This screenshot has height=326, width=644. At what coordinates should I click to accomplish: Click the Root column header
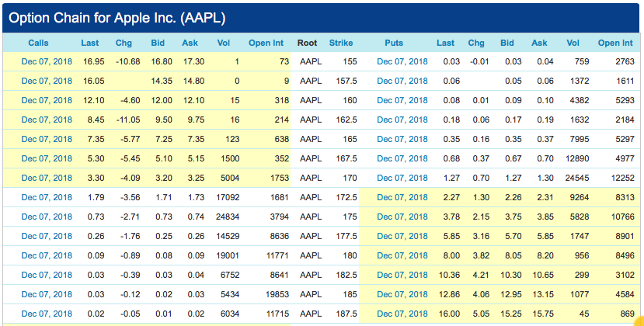point(307,43)
